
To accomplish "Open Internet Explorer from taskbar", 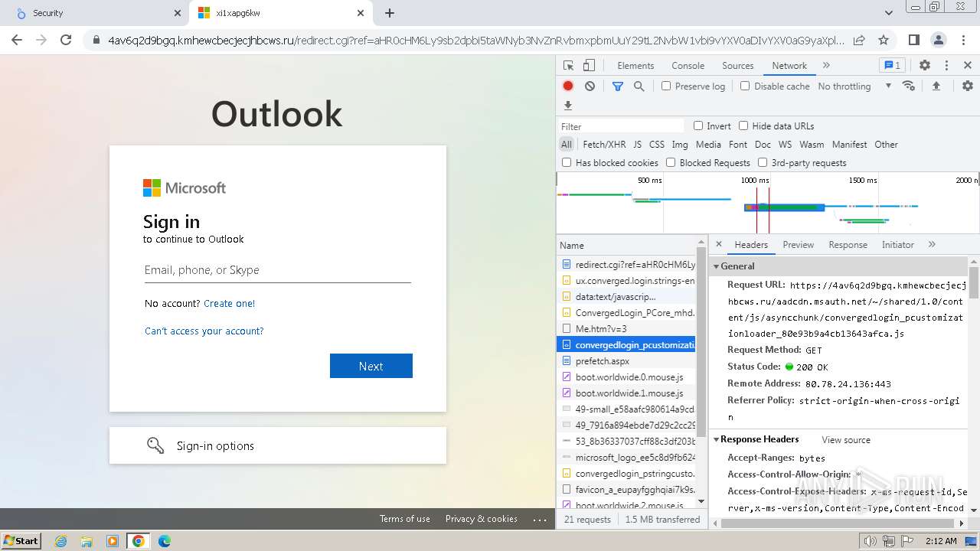I will point(60,541).
